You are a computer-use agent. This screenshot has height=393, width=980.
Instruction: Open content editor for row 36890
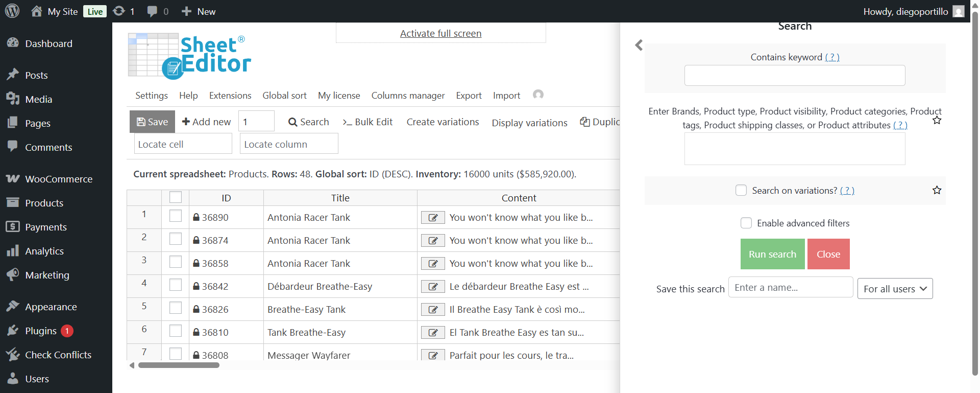tap(433, 218)
